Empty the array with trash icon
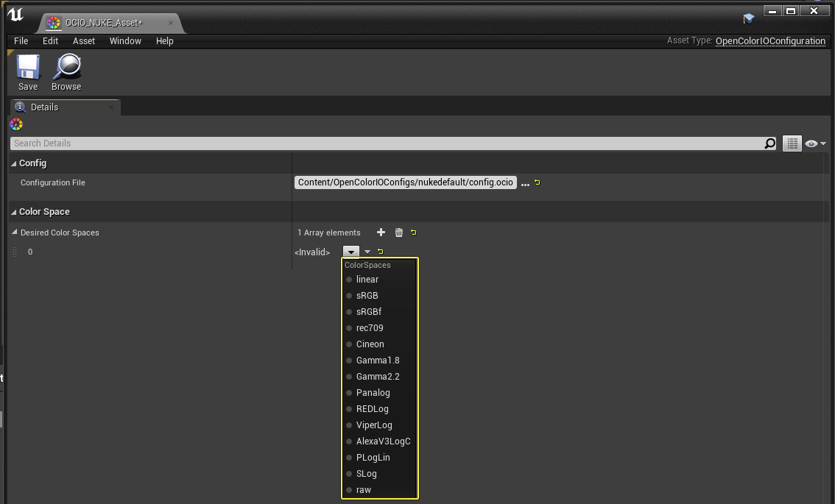835x504 pixels. click(399, 232)
